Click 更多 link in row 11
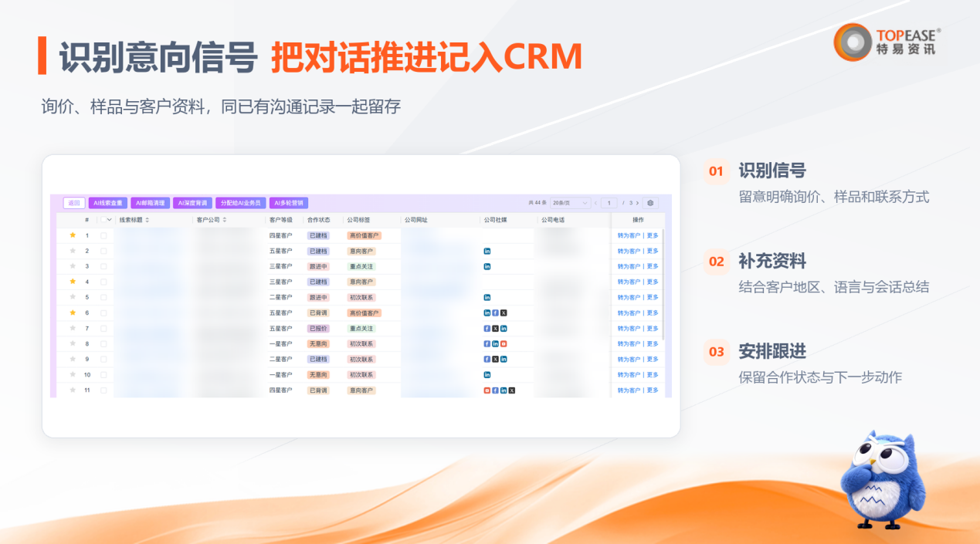Screen dimensions: 980x544 pos(653,390)
